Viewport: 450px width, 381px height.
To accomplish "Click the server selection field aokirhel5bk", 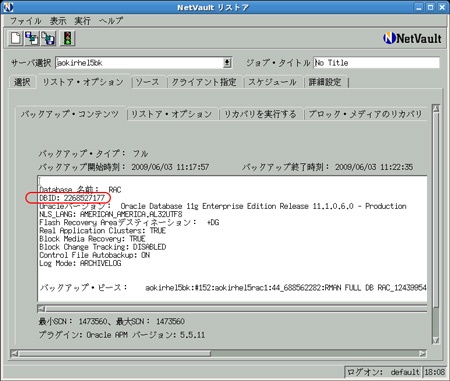I will tap(139, 63).
